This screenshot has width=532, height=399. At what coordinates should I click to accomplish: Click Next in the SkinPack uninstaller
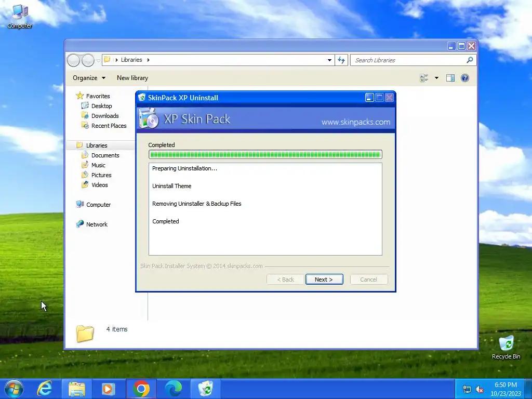pos(324,279)
